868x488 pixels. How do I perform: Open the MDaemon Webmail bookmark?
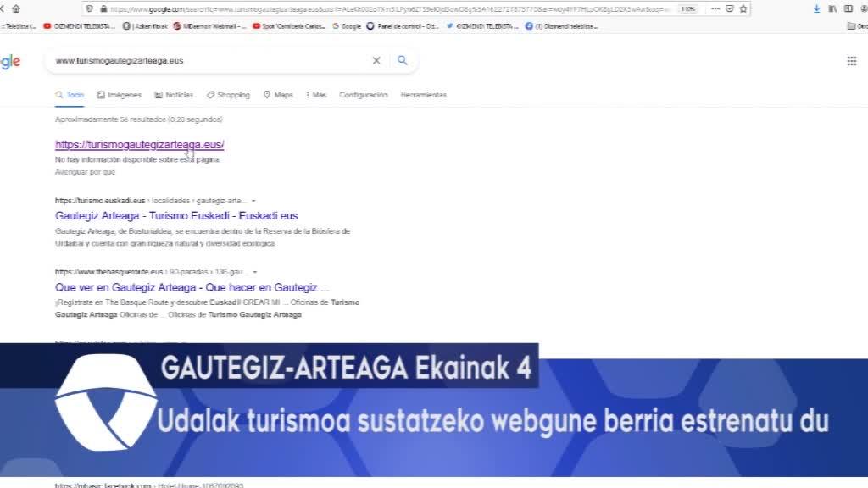[x=210, y=26]
